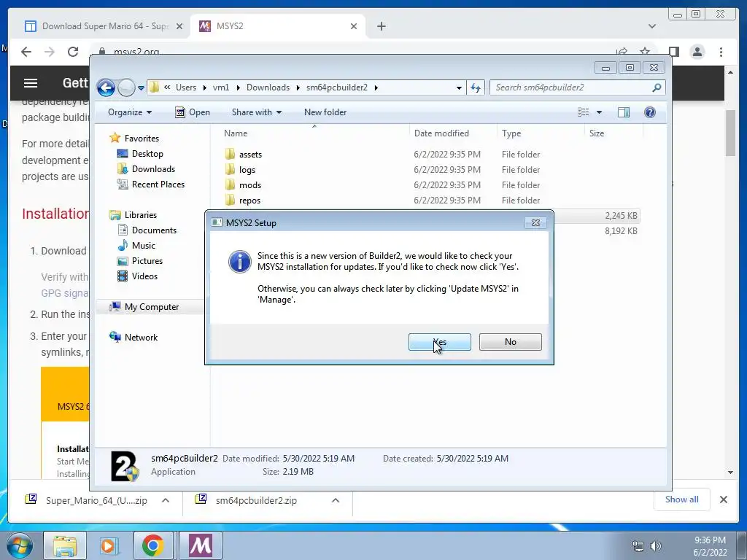
Task: Bookmark page with star icon
Action: (x=645, y=52)
